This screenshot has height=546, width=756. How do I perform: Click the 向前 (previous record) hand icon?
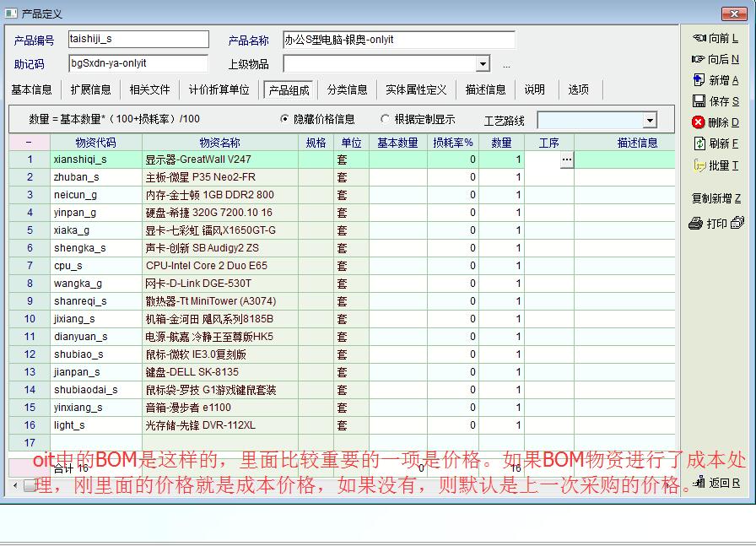click(699, 38)
